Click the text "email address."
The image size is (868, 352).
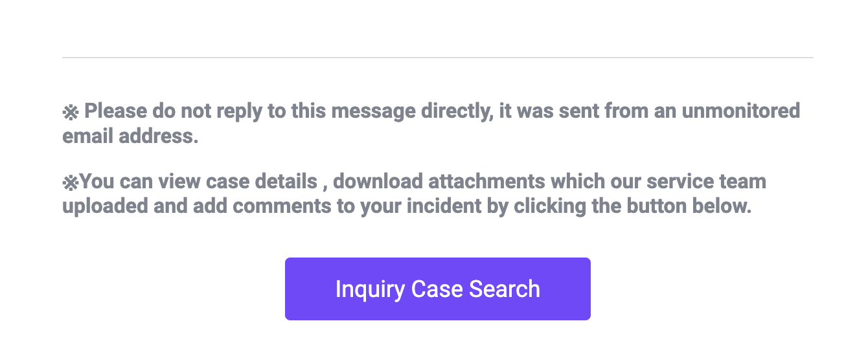pyautogui.click(x=130, y=137)
